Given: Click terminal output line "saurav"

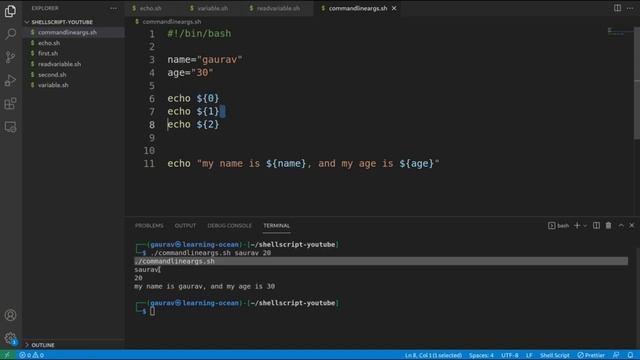Looking at the screenshot, I should (x=147, y=269).
